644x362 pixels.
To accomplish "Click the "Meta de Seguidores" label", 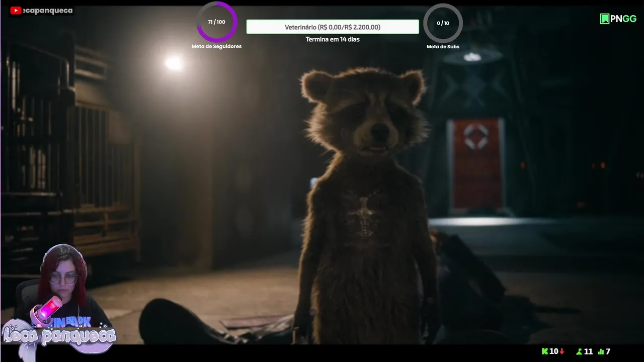I will pyautogui.click(x=216, y=46).
